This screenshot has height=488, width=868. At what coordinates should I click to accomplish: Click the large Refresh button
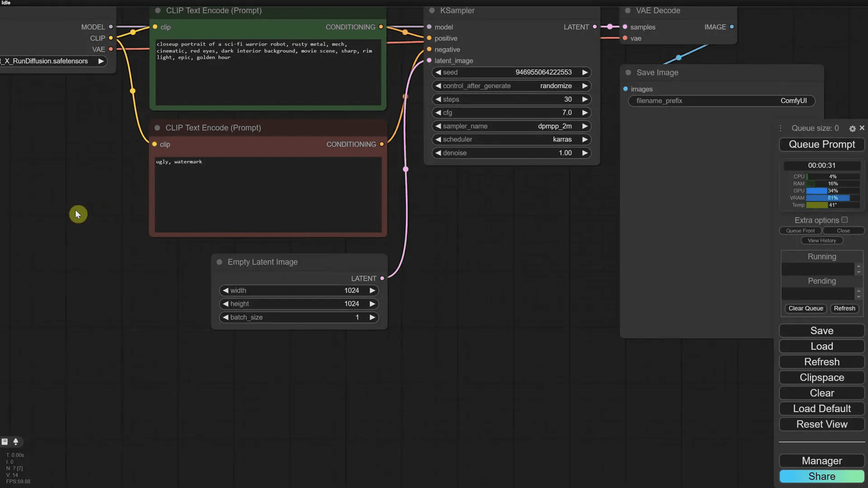click(821, 362)
